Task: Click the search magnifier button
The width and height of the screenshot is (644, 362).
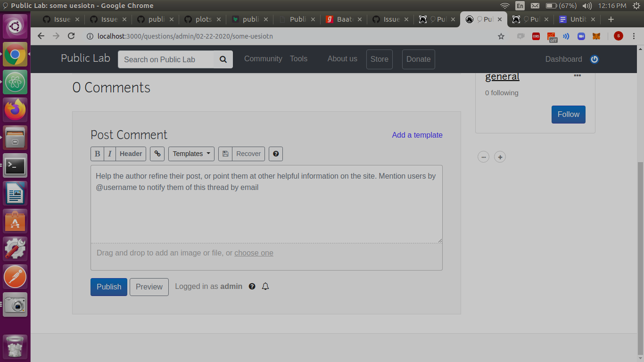Action: point(223,59)
